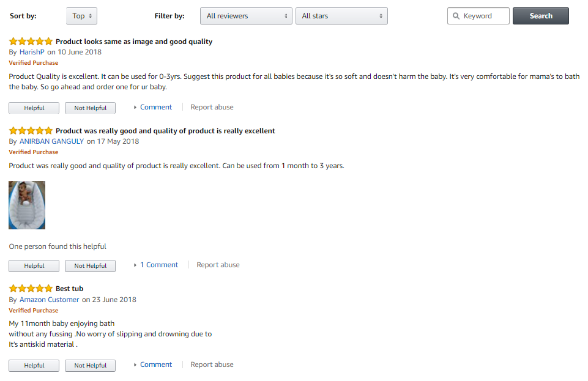
Task: Open the 'All reviewers' filter dropdown
Action: tap(245, 16)
